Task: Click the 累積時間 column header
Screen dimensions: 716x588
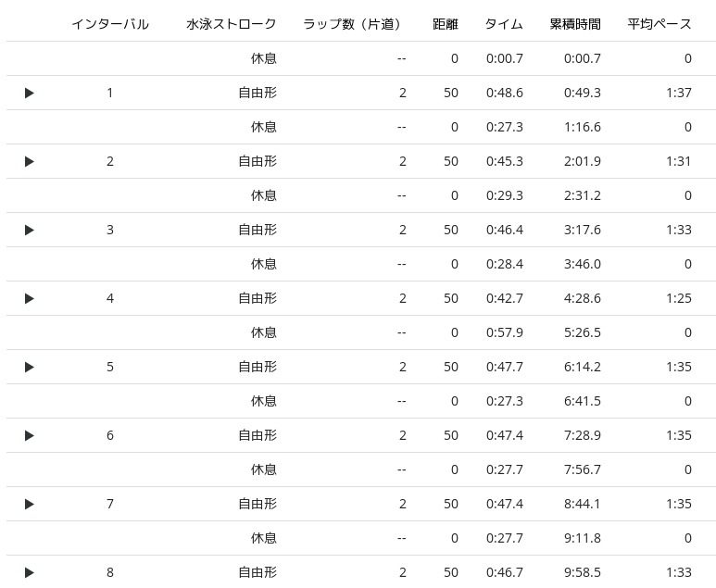Action: [x=574, y=24]
